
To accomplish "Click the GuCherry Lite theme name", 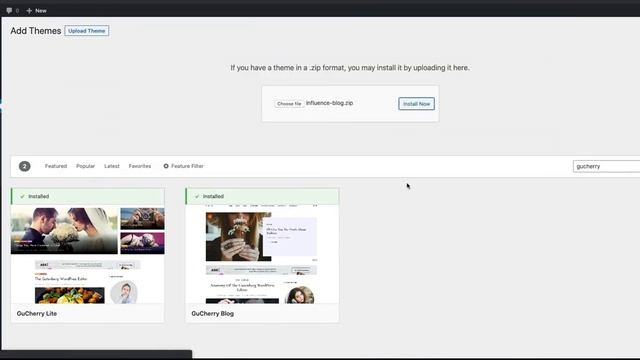I will pos(37,313).
